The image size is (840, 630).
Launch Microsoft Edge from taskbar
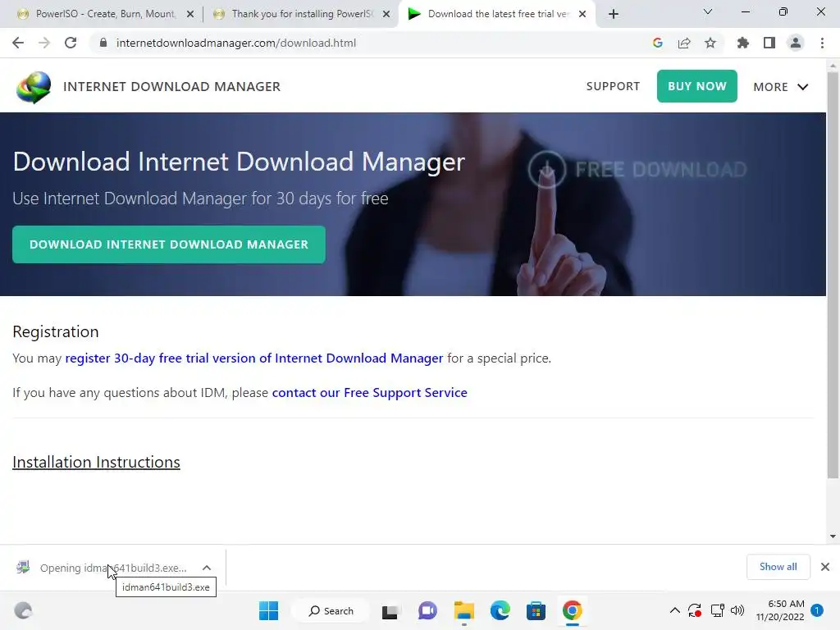[x=500, y=610]
